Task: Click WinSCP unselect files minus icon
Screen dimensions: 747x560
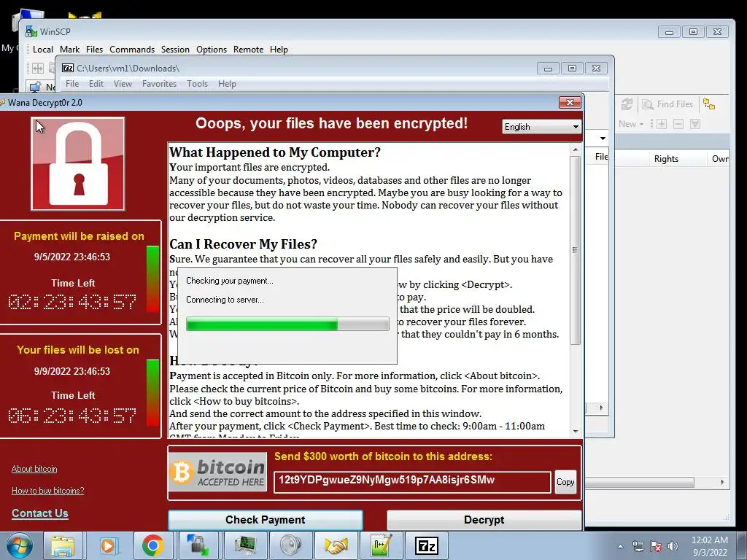Action: [678, 124]
